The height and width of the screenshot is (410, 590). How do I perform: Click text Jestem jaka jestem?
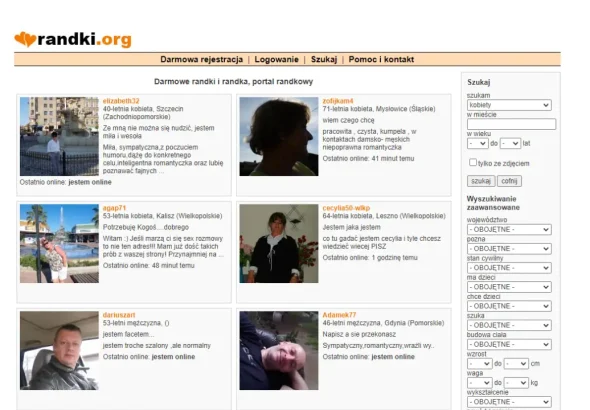351,227
